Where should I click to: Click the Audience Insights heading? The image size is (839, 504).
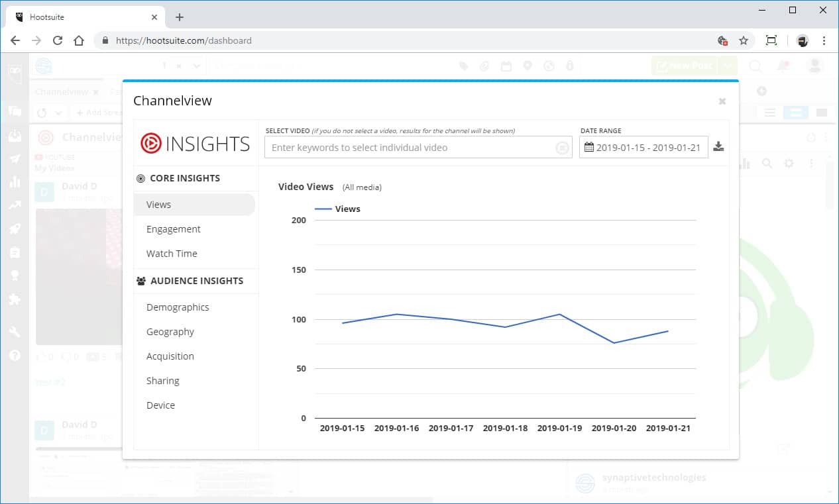pos(197,281)
